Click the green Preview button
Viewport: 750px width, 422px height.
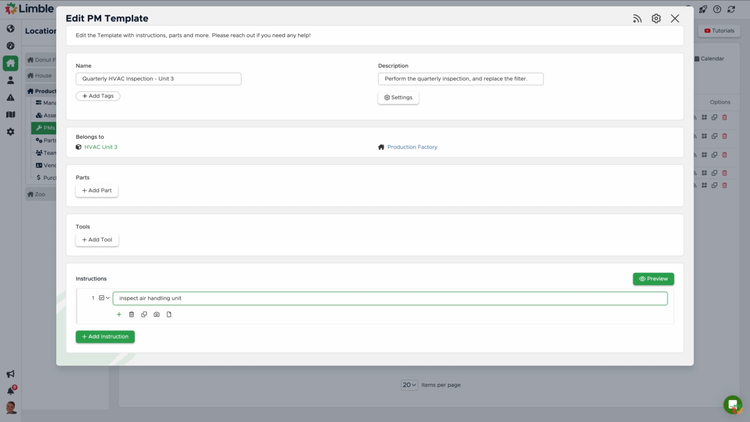pos(653,279)
